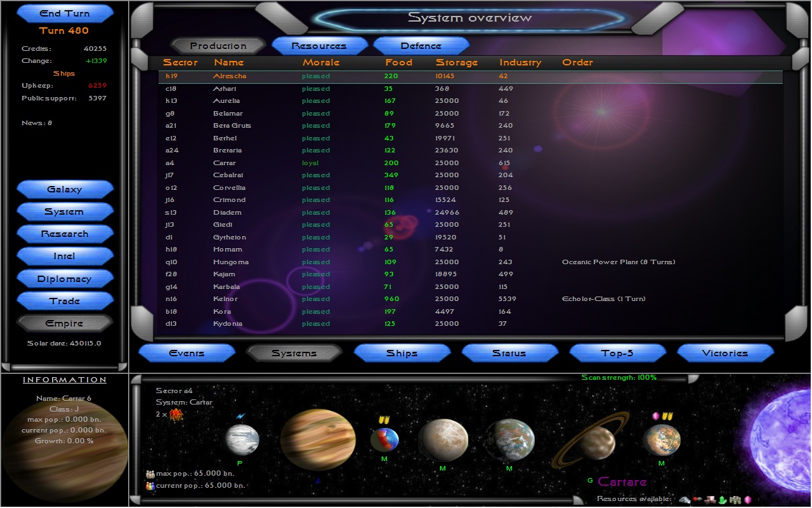Click the red and blue M planet
This screenshot has height=508, width=812.
coord(384,439)
